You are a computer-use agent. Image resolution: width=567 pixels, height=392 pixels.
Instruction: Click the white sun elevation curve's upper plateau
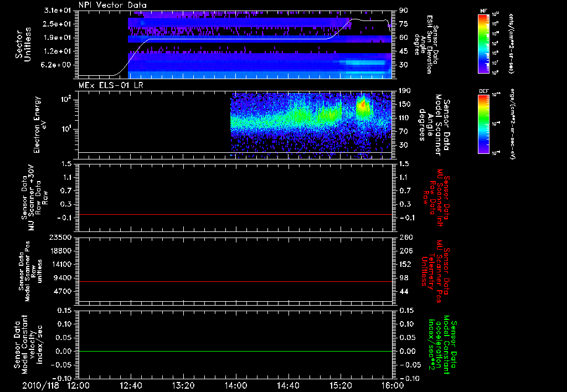[x=370, y=20]
